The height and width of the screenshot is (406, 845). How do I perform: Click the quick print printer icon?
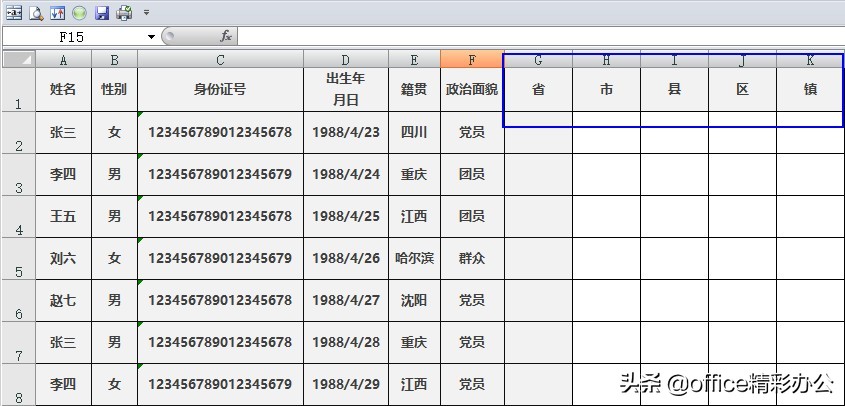(124, 13)
